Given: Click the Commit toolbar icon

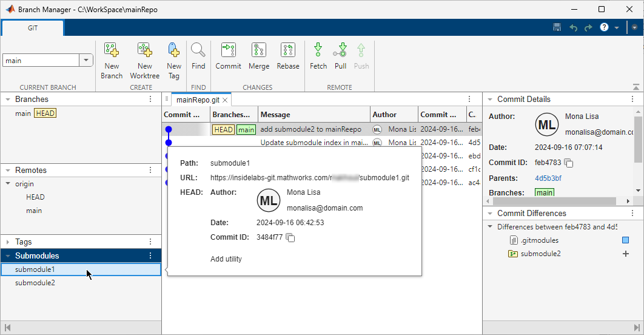Looking at the screenshot, I should pyautogui.click(x=228, y=50).
